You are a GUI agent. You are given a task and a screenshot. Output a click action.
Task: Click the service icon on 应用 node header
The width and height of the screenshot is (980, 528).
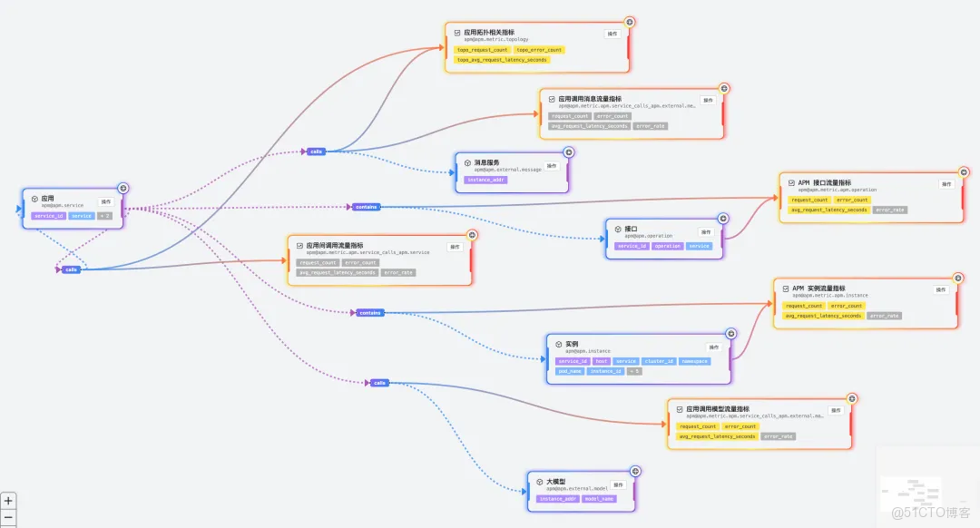pyautogui.click(x=35, y=199)
